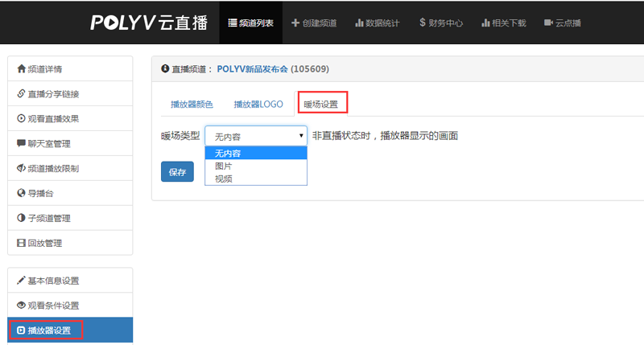The image size is (644, 345).
Task: Switch to the 播放器颜色 tab
Action: (x=192, y=105)
